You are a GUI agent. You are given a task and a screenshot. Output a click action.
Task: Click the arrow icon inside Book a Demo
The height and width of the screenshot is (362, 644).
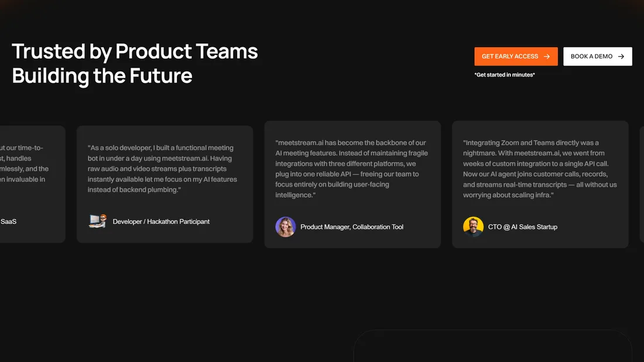pyautogui.click(x=621, y=57)
